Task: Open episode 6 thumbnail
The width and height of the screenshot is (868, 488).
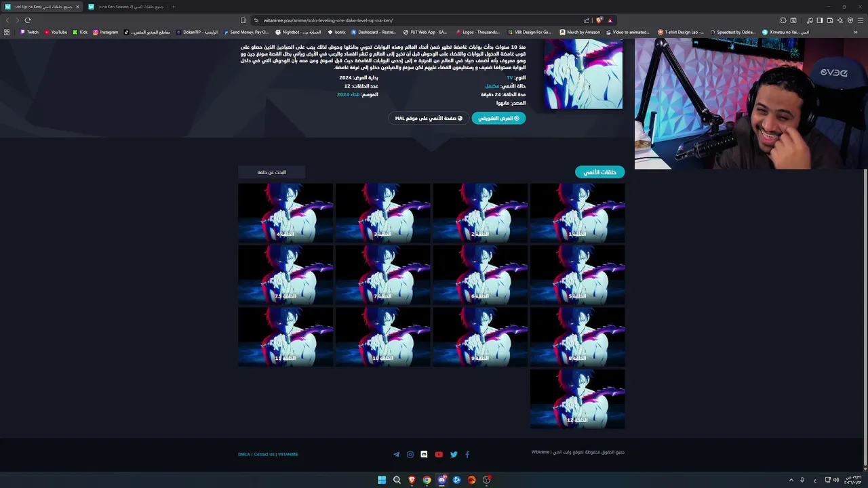Action: click(x=480, y=274)
